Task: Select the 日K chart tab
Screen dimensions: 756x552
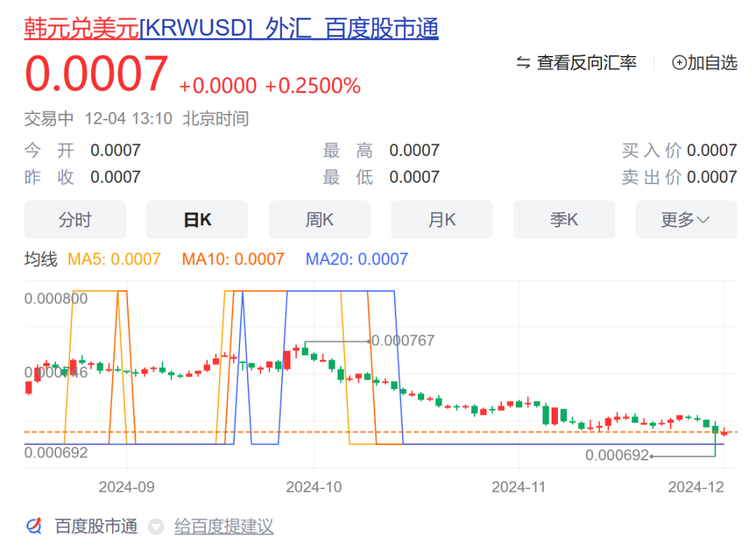Action: tap(197, 220)
